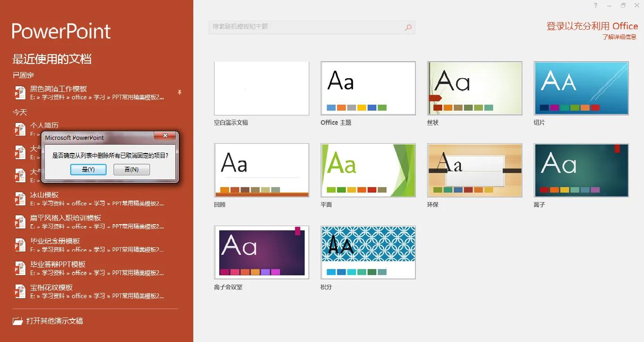Image resolution: width=644 pixels, height=342 pixels.
Task: Click the file icon beside 毕业纪念册模板
Action: point(20,245)
